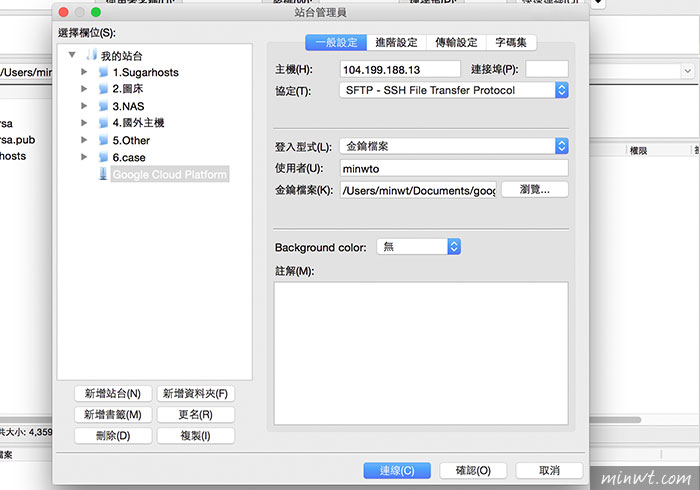Image resolution: width=700 pixels, height=490 pixels.
Task: Click the folder icon beside 2.圖床
Action: click(103, 89)
